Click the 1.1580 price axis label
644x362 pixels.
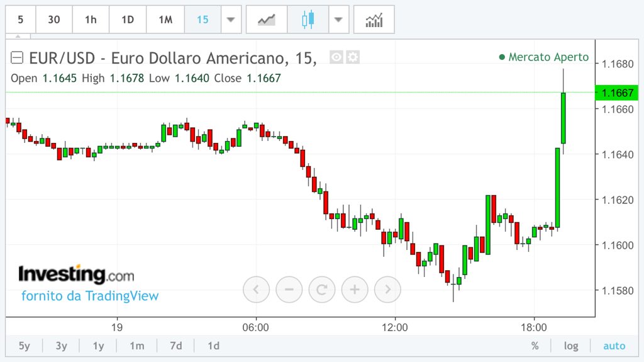point(618,290)
